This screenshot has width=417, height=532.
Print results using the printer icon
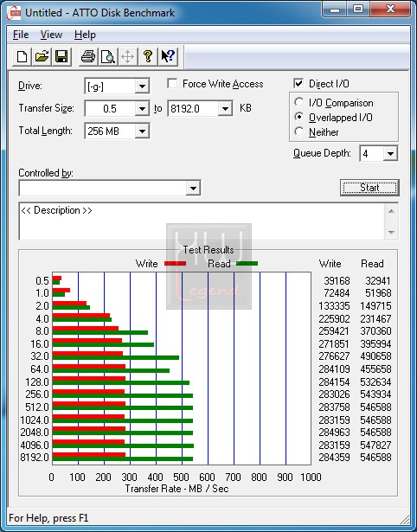click(x=88, y=57)
